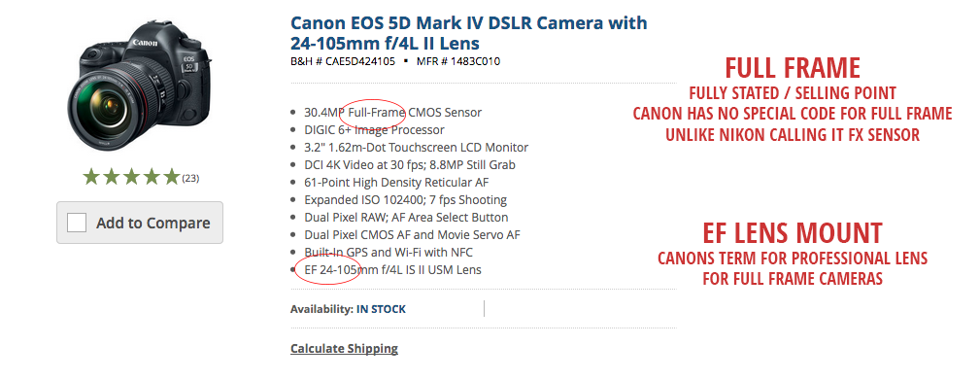Click the Built-In GPS and Wi-Fi line
980x380 pixels.
pos(389,253)
